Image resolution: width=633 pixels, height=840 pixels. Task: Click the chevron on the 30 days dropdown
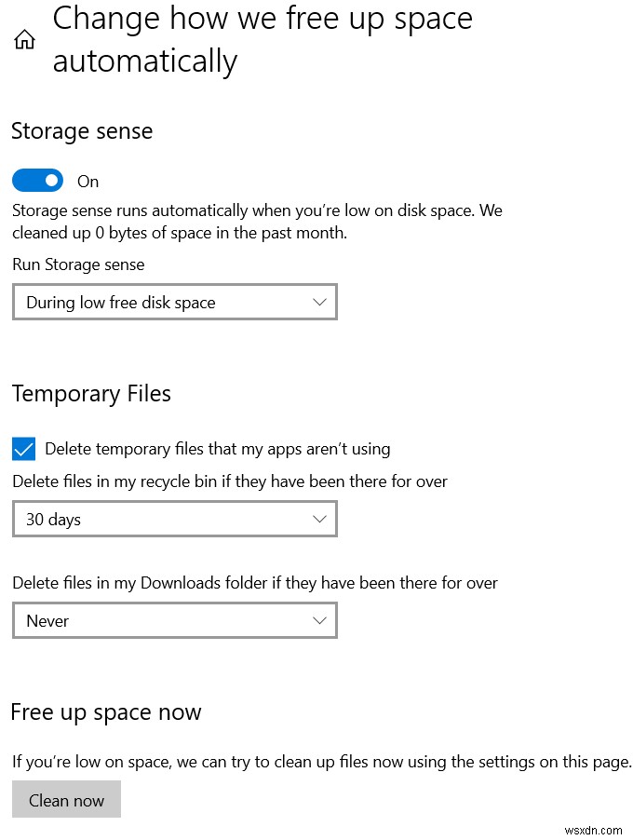pos(320,519)
